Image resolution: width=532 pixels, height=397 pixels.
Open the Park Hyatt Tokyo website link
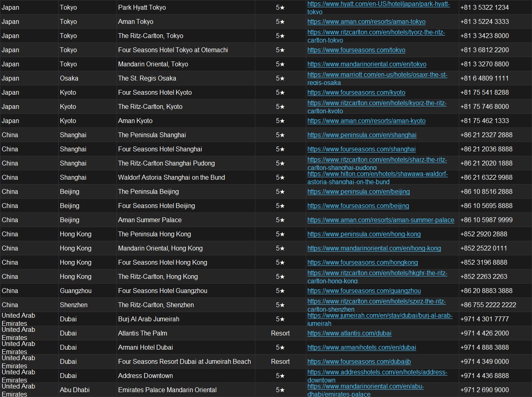pyautogui.click(x=378, y=8)
